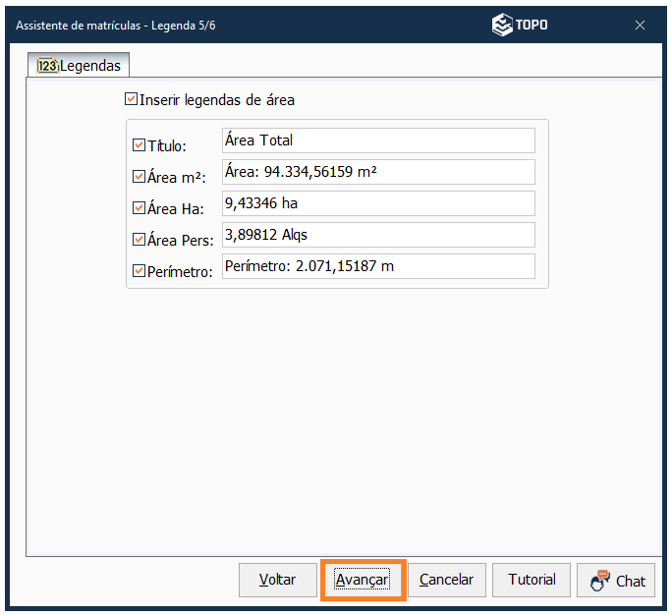Click the field showing 9,43346 ha
Screen dimensions: 672x616
point(377,203)
